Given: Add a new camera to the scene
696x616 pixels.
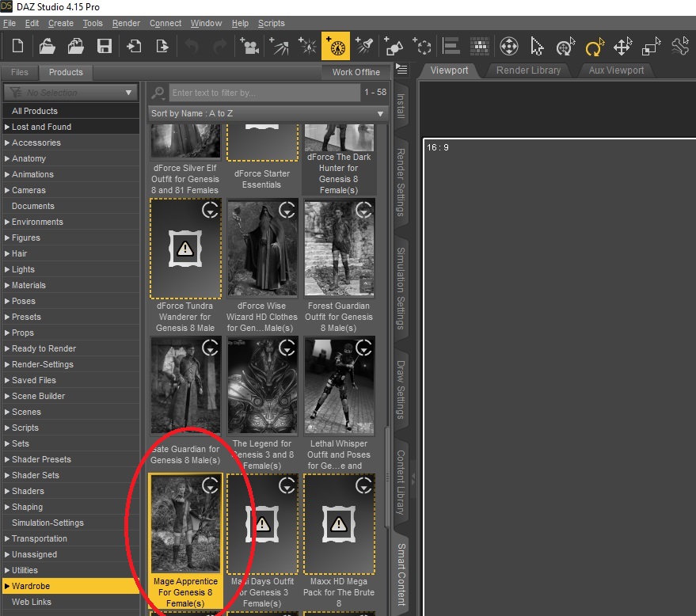Looking at the screenshot, I should [x=249, y=48].
